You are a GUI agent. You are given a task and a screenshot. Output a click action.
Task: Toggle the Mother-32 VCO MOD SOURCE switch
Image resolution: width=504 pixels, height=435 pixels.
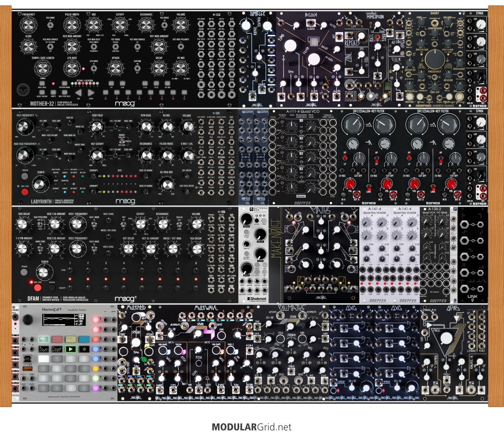[x=51, y=47]
